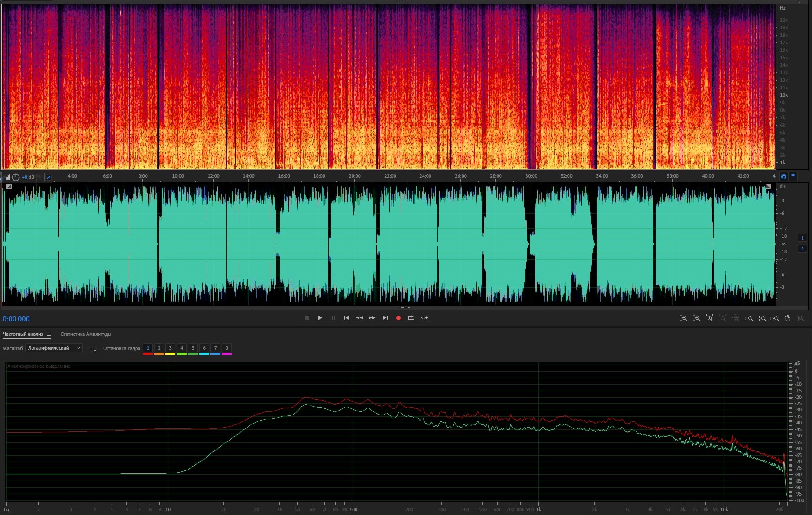Screen dimensions: 812x515
Task: Click the Fast Forward button
Action: 372,318
